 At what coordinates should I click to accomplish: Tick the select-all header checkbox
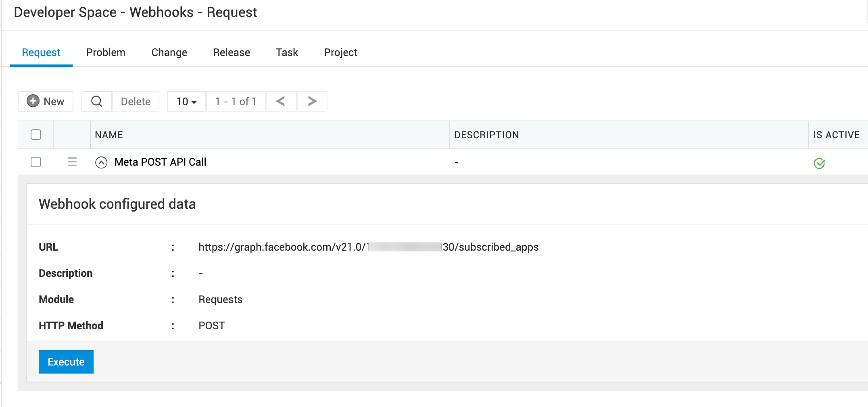(36, 135)
